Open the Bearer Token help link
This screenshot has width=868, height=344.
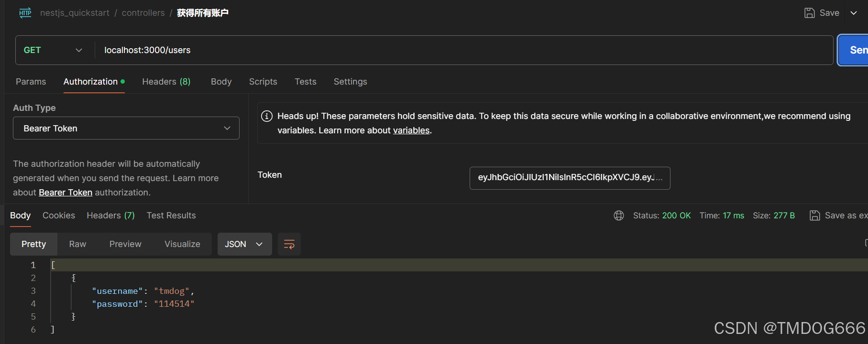(66, 193)
